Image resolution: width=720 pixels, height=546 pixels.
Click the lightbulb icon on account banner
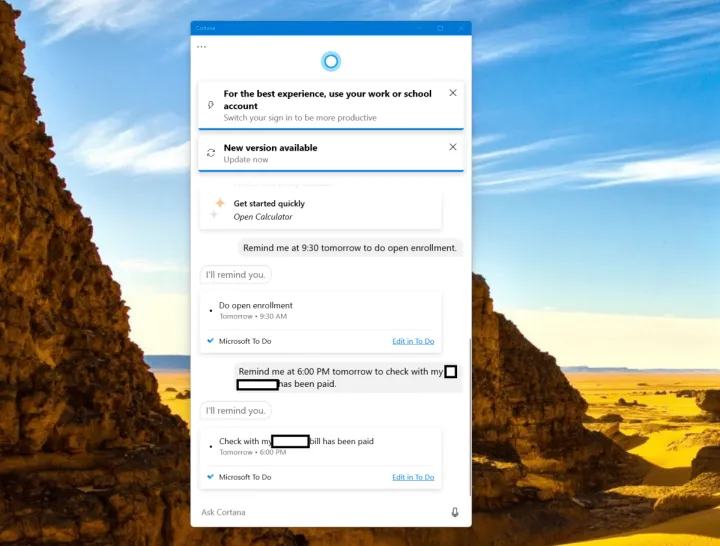point(211,105)
